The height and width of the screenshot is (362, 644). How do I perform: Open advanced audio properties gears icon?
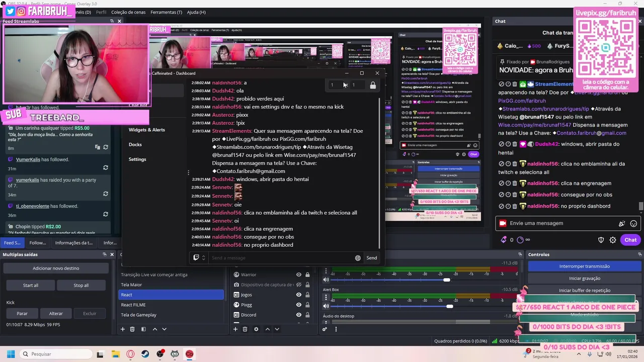tap(325, 329)
